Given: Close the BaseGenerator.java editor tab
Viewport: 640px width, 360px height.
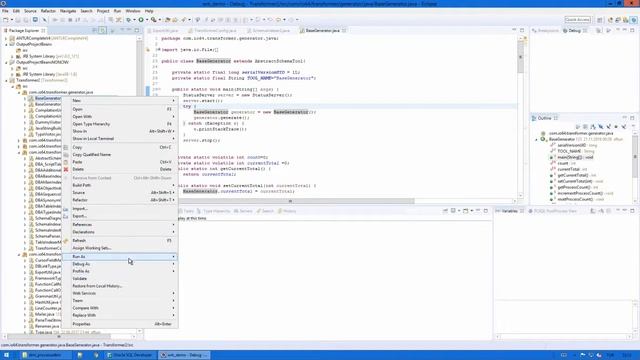Looking at the screenshot, I should pyautogui.click(x=344, y=31).
